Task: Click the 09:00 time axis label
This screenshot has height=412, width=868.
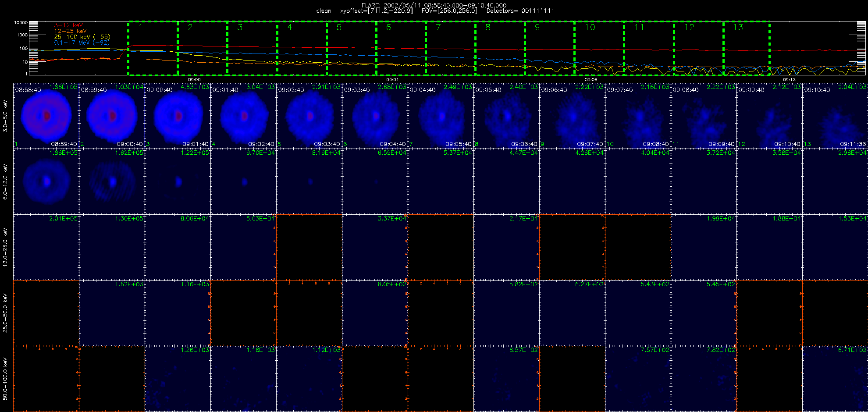Action: tap(194, 80)
